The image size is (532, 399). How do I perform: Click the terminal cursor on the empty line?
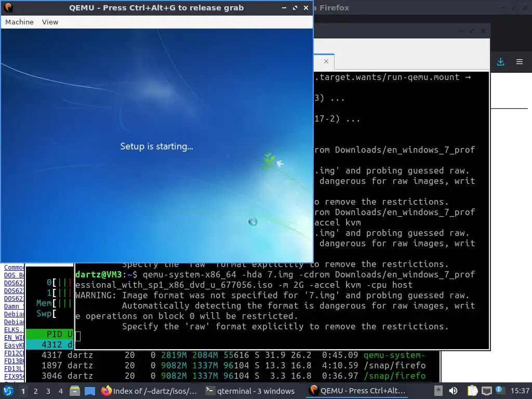[78, 336]
